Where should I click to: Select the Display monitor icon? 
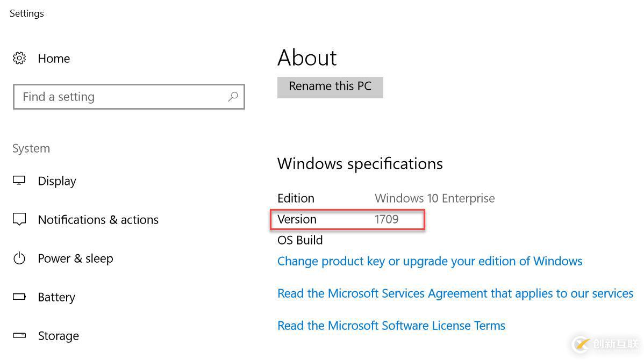pyautogui.click(x=19, y=181)
